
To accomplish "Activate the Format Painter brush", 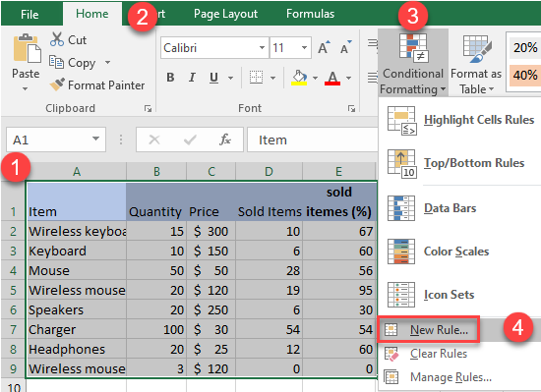I will pos(57,84).
